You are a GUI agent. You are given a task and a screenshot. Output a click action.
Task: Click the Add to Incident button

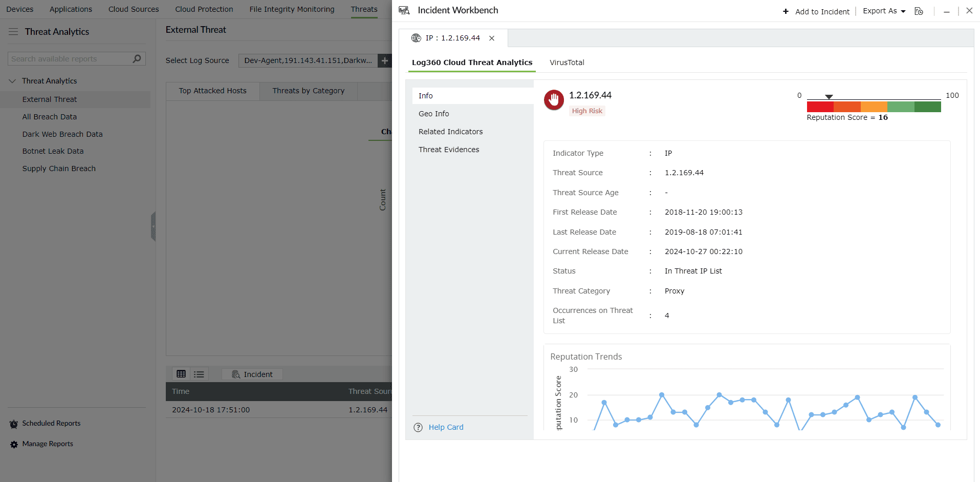816,12
